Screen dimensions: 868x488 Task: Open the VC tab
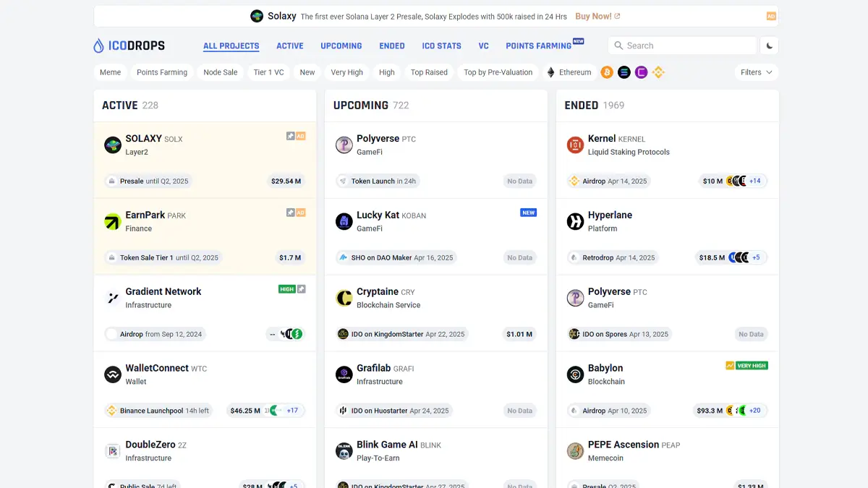484,46
